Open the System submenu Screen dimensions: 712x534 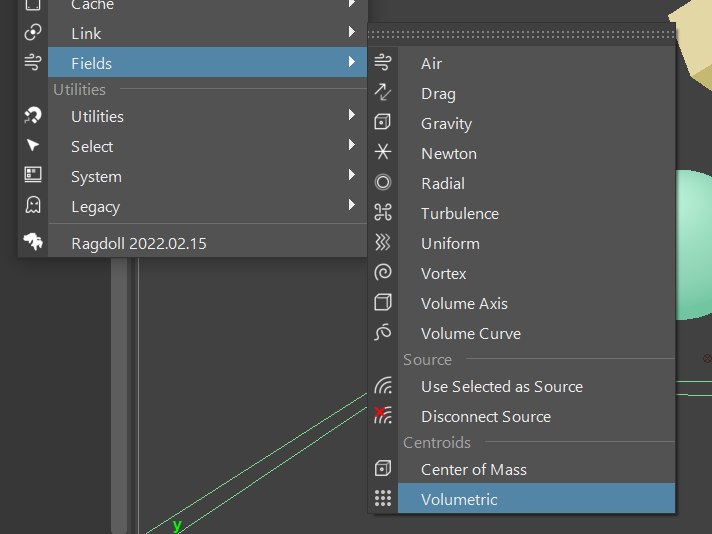96,177
